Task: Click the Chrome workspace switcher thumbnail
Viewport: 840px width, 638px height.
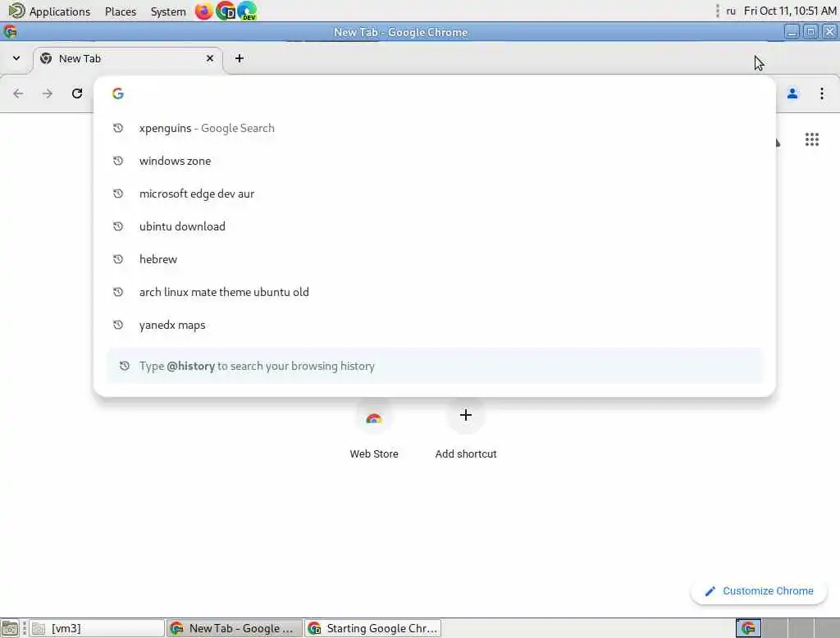Action: click(x=748, y=628)
